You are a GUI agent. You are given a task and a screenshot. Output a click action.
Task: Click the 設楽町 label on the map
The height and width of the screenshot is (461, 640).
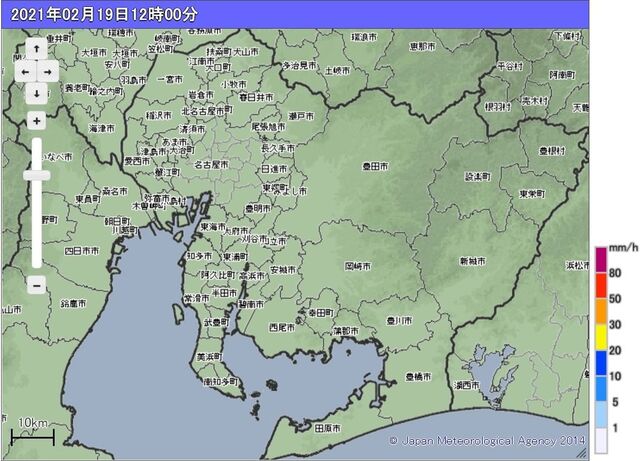pos(478,177)
